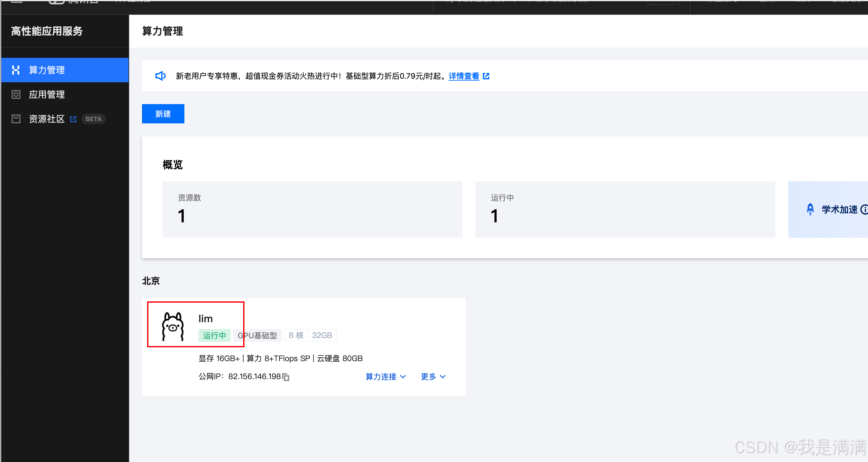Click the green 运行中 status tag
Image resolution: width=868 pixels, height=462 pixels.
coord(214,335)
